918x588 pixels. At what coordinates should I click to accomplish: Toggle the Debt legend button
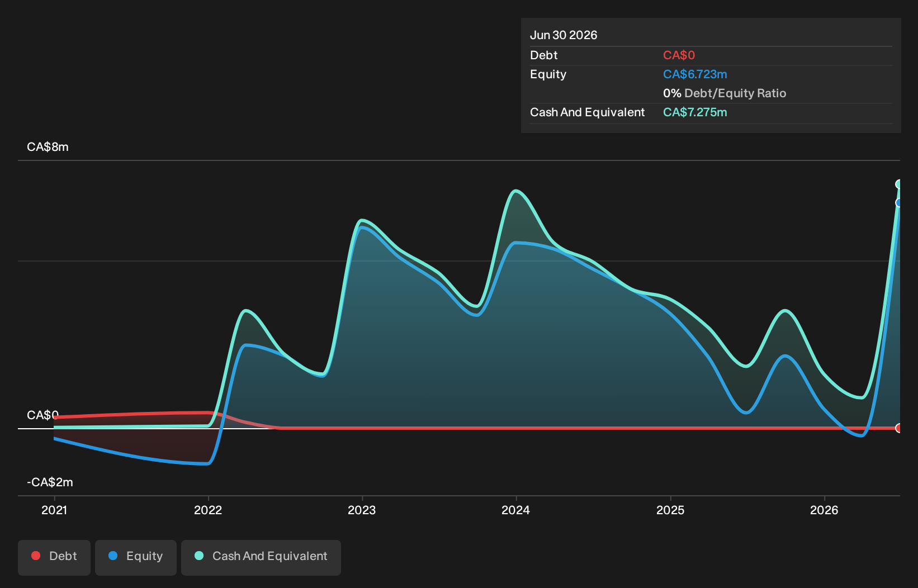tap(54, 557)
